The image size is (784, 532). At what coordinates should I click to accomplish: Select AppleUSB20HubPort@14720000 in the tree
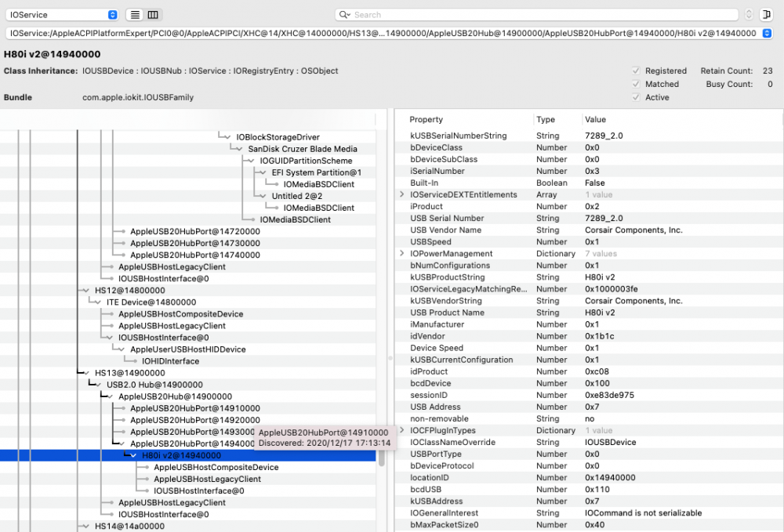click(195, 231)
